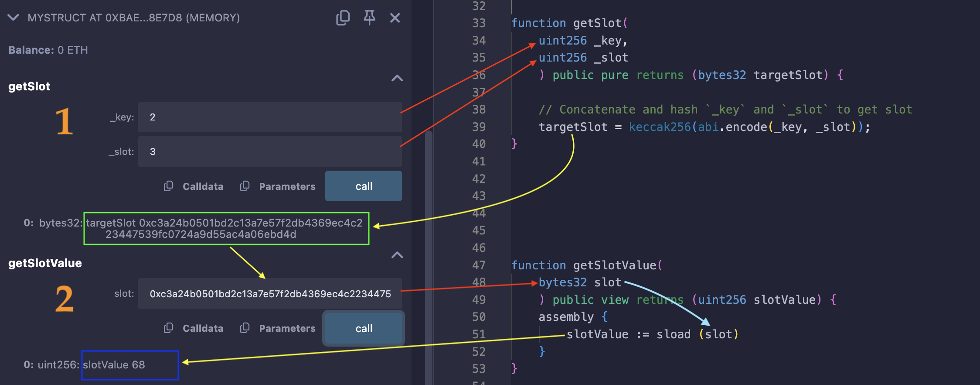Image resolution: width=980 pixels, height=385 pixels.
Task: Click 'function getSlotValue(' code line
Action: pos(587,265)
